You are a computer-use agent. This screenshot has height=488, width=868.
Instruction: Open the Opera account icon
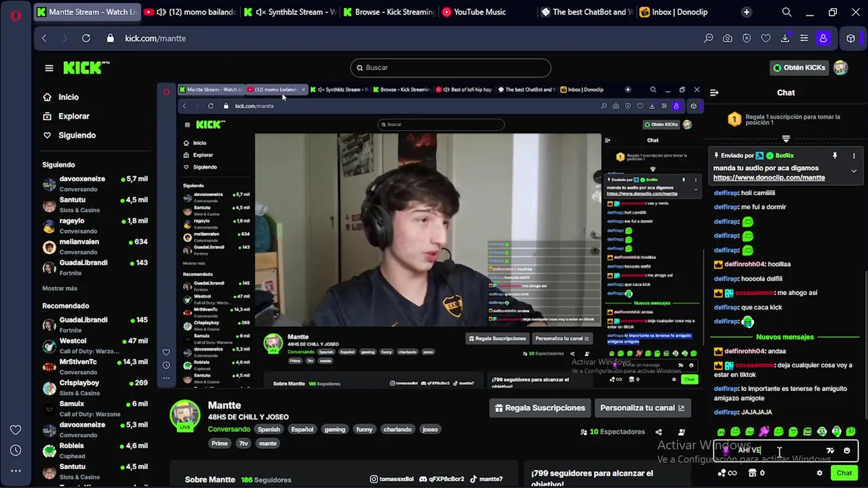click(823, 39)
